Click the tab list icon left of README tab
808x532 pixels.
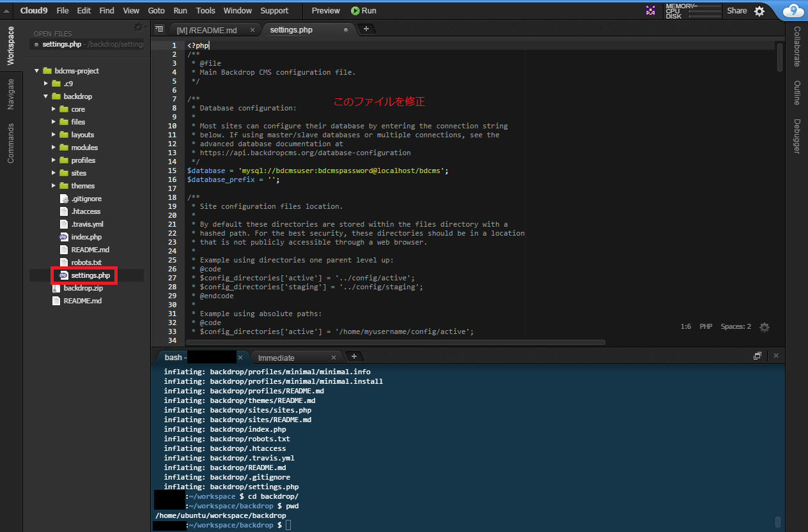point(159,29)
